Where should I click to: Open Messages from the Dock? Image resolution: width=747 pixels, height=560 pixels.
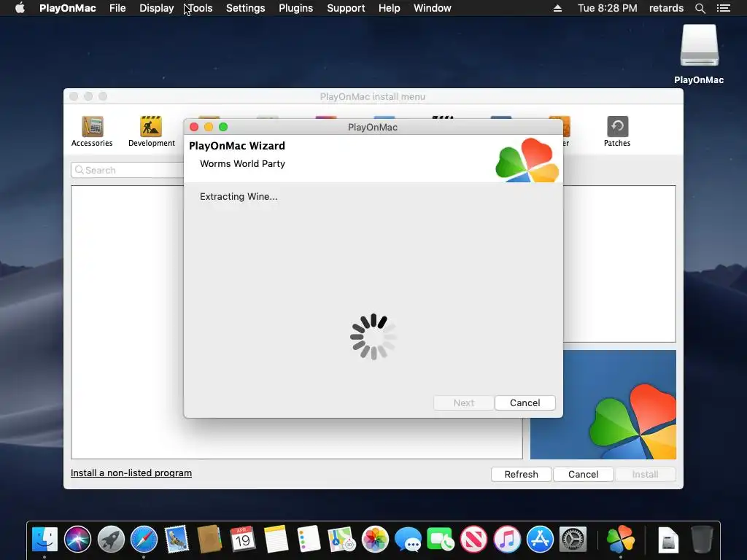click(x=408, y=540)
